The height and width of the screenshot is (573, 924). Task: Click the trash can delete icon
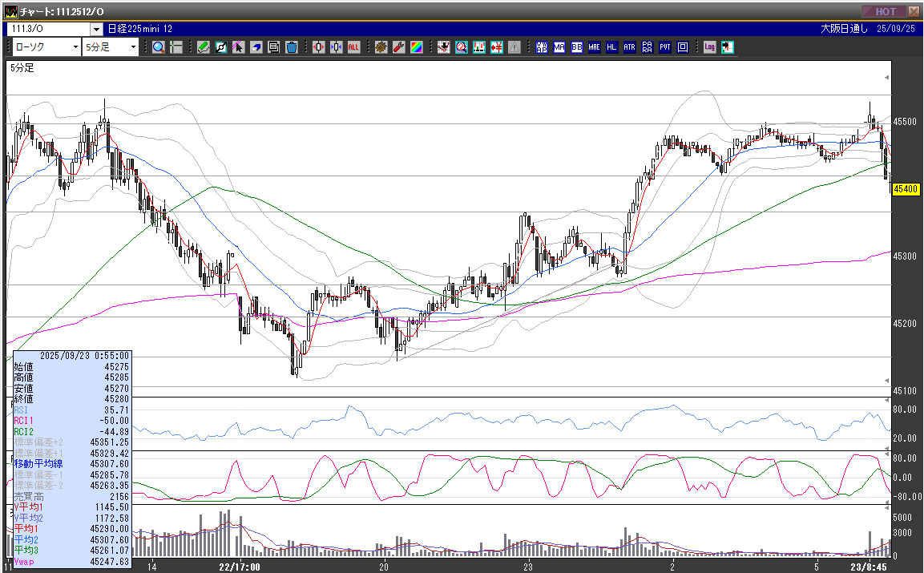292,47
